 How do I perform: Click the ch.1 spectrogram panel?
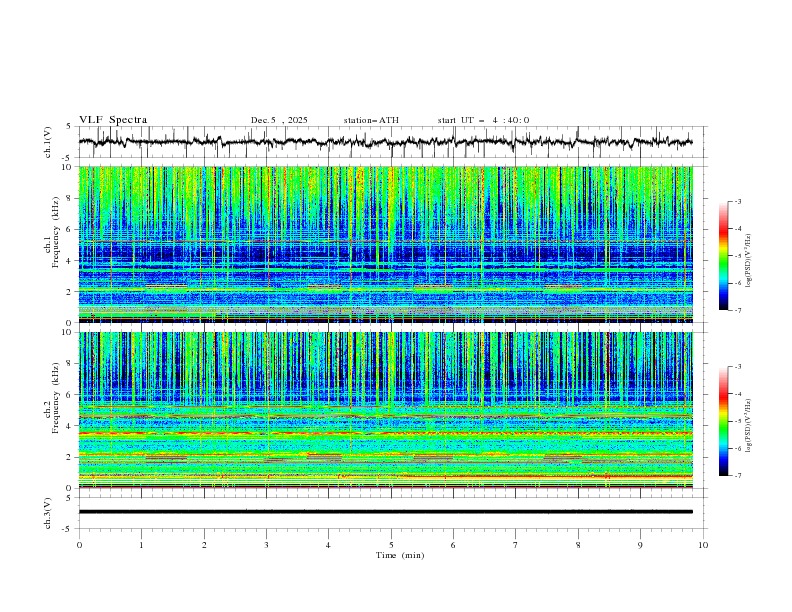click(x=385, y=244)
